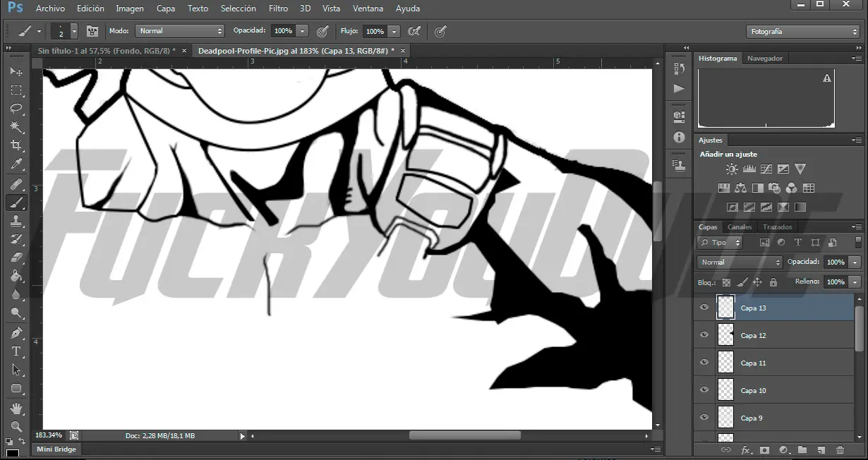Toggle visibility of Capa 10

click(704, 389)
